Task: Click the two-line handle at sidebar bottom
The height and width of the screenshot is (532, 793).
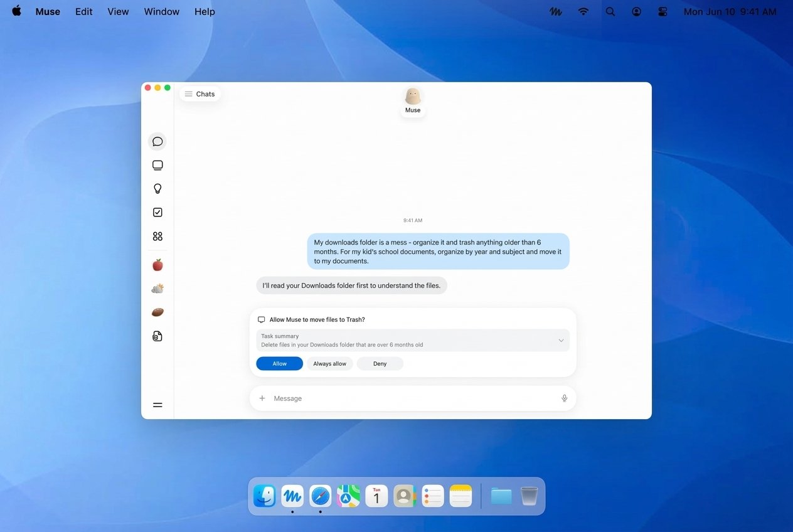Action: point(157,405)
